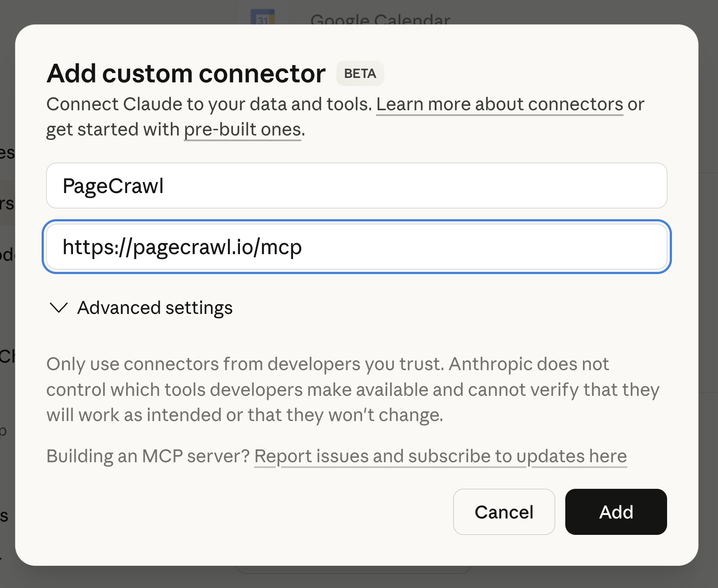The height and width of the screenshot is (588, 718).
Task: Click the Advanced settings label text
Action: click(155, 308)
